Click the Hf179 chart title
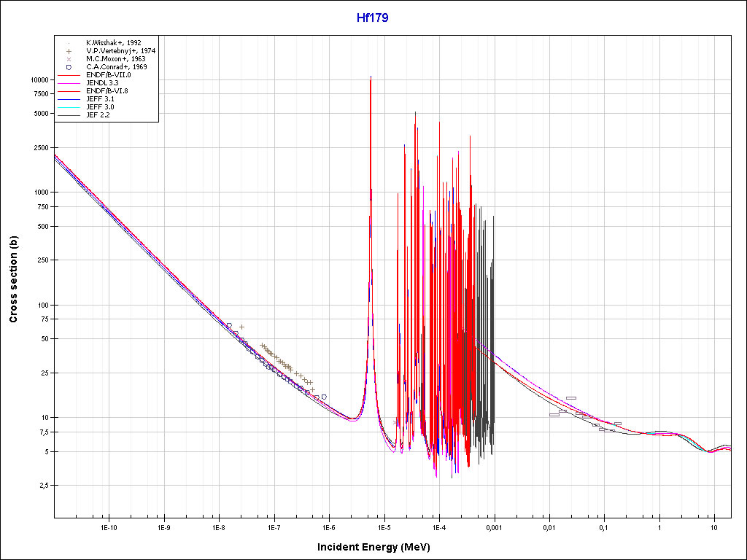Image resolution: width=747 pixels, height=560 pixels. click(373, 18)
